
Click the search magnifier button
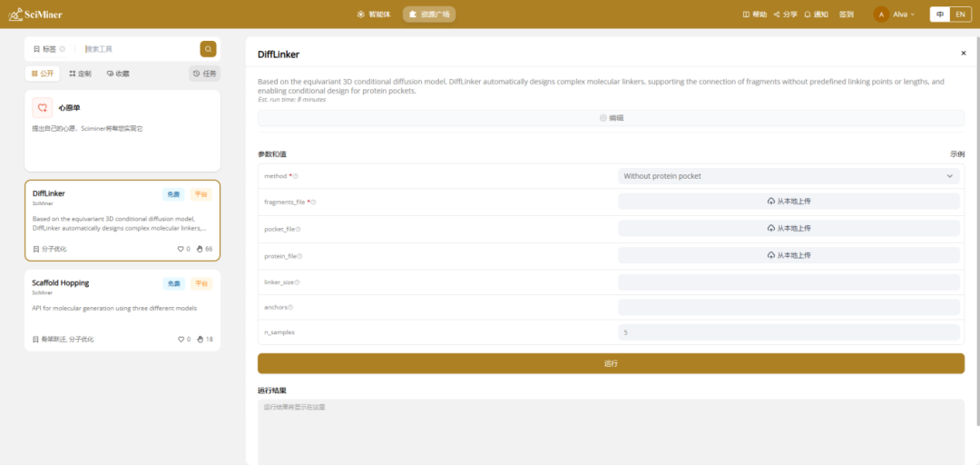pos(208,49)
